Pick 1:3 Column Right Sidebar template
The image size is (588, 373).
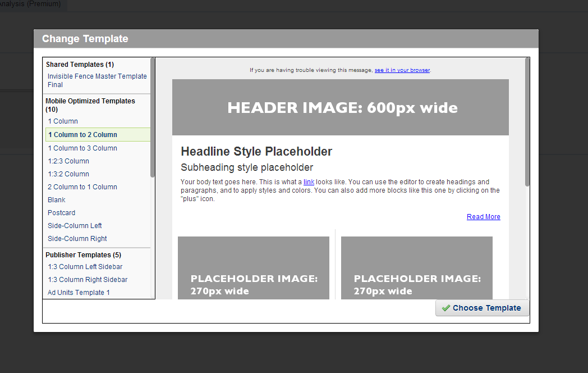click(88, 280)
